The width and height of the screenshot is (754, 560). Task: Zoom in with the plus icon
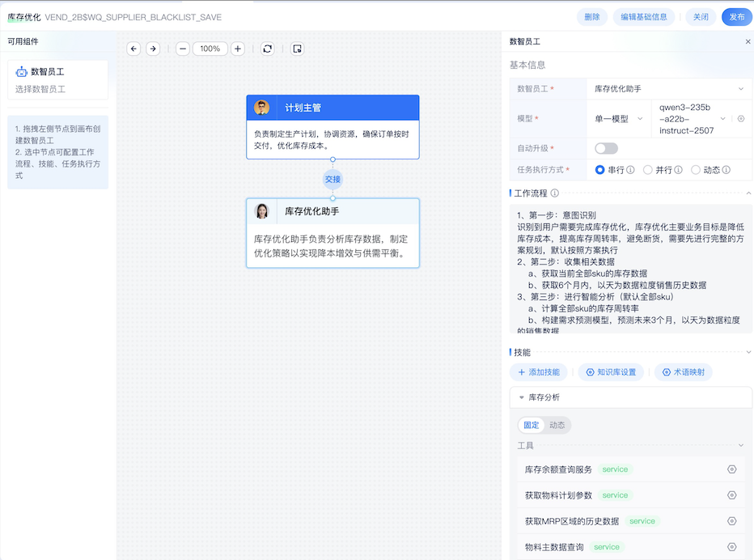237,49
